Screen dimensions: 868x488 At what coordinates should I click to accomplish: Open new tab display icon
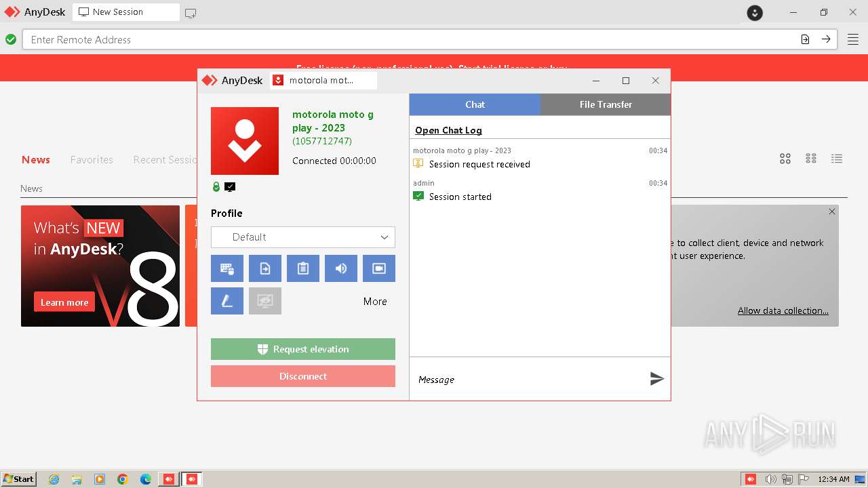(x=191, y=13)
